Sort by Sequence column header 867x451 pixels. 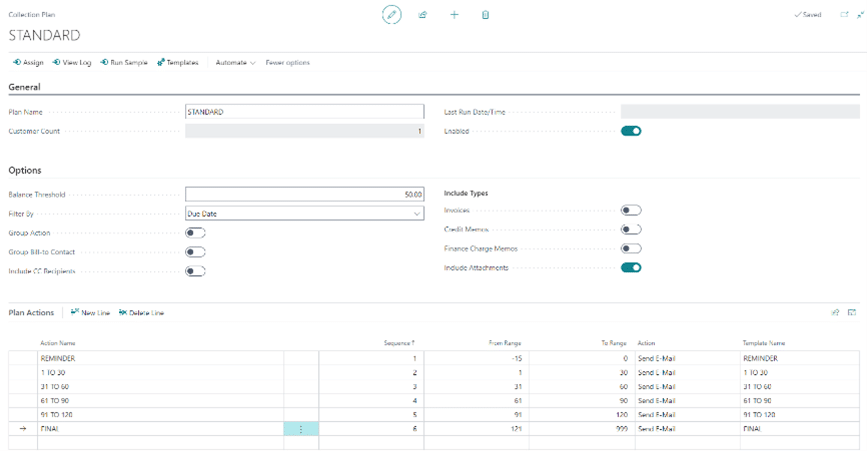click(x=399, y=343)
